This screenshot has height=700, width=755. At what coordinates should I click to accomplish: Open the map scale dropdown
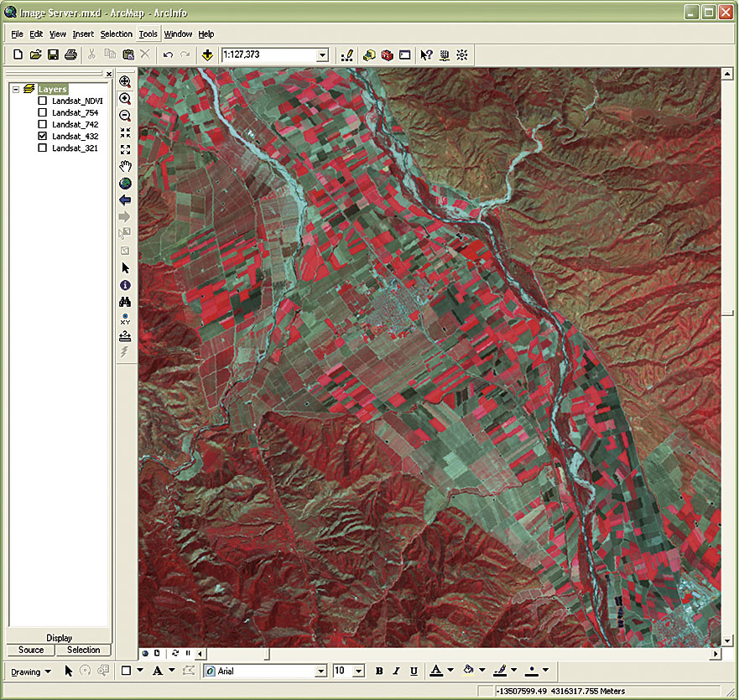(323, 55)
